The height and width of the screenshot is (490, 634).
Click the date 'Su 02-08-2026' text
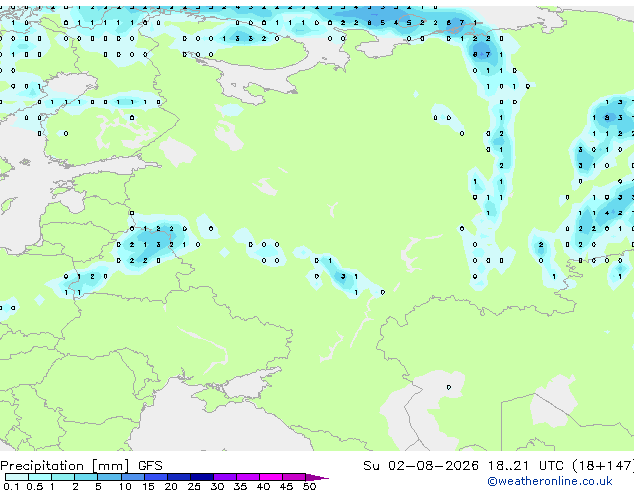(421, 466)
